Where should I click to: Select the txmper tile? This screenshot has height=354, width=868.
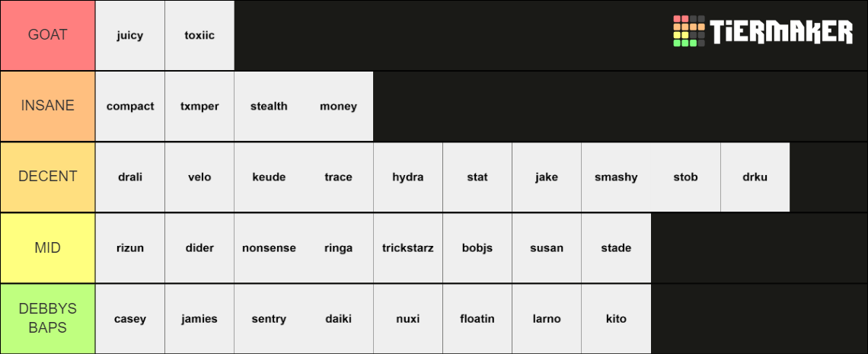point(199,107)
